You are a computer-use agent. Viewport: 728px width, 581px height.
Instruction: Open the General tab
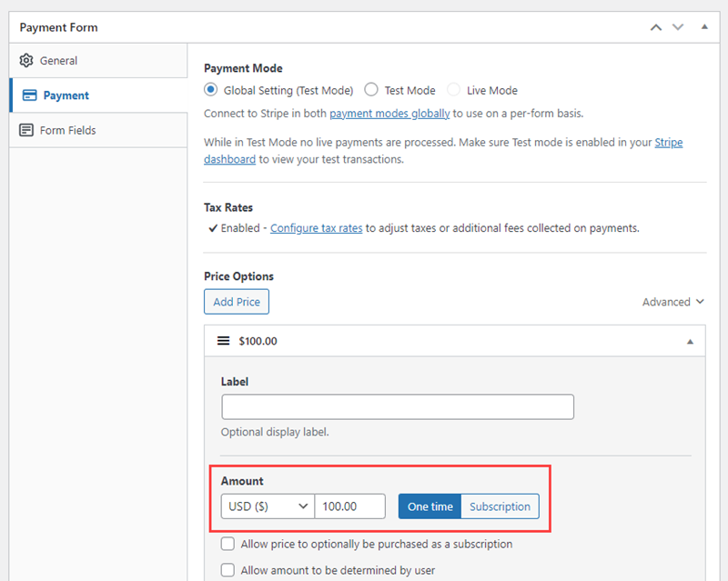point(98,61)
